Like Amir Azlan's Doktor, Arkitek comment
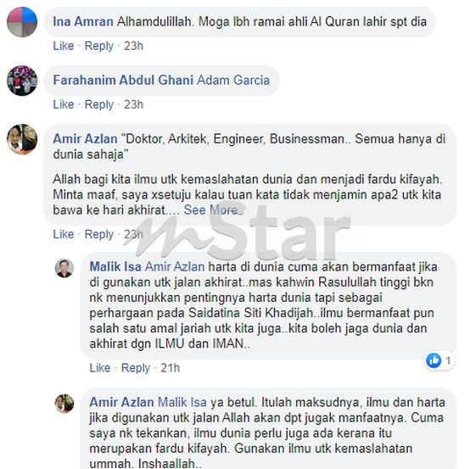The height and width of the screenshot is (469, 476). point(64,234)
